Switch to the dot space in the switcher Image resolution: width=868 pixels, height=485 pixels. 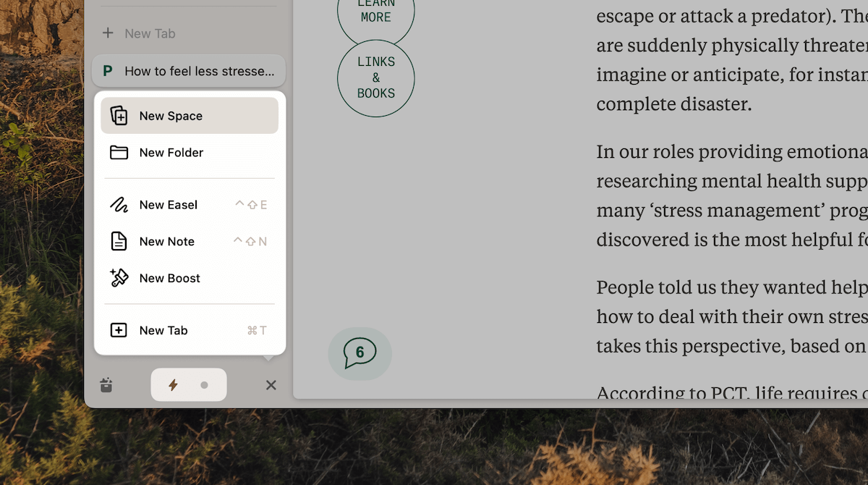(x=204, y=385)
